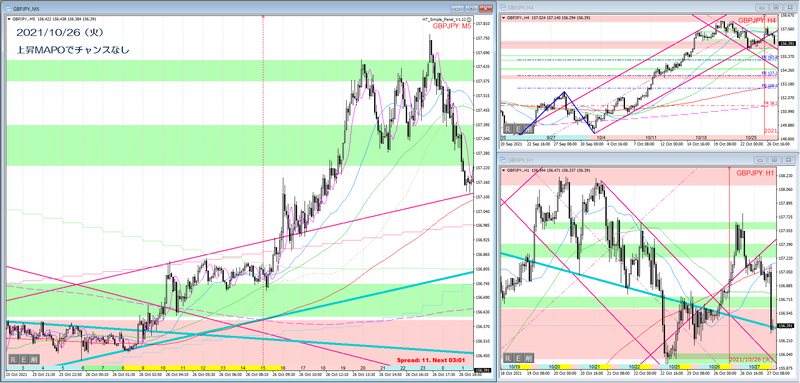800x383 pixels.
Task: Click hour marker 15 on M5 session strip
Action: click(262, 368)
